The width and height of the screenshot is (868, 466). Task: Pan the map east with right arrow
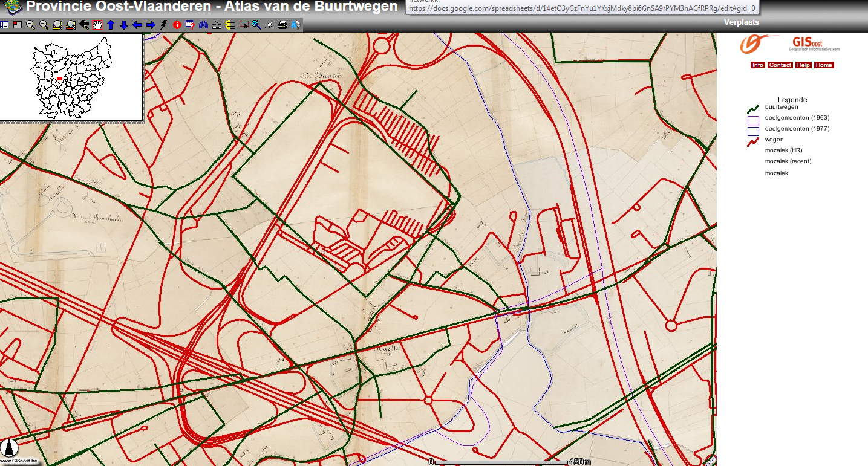pyautogui.click(x=151, y=25)
